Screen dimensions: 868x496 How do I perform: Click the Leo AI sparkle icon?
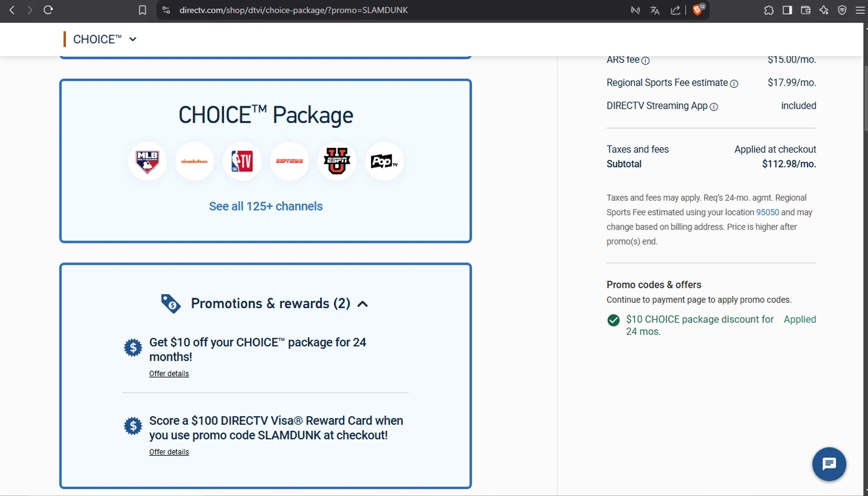point(823,10)
